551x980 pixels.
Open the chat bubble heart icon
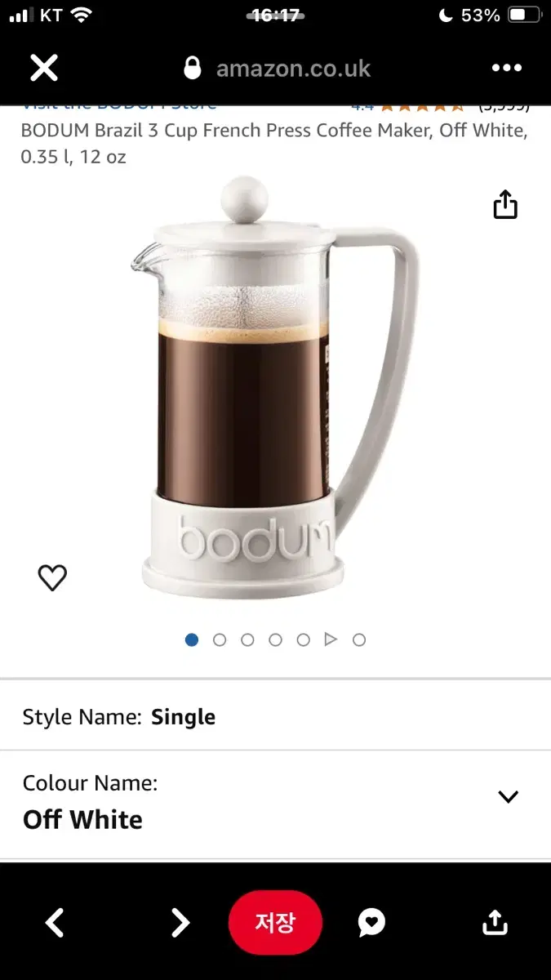[x=371, y=923]
